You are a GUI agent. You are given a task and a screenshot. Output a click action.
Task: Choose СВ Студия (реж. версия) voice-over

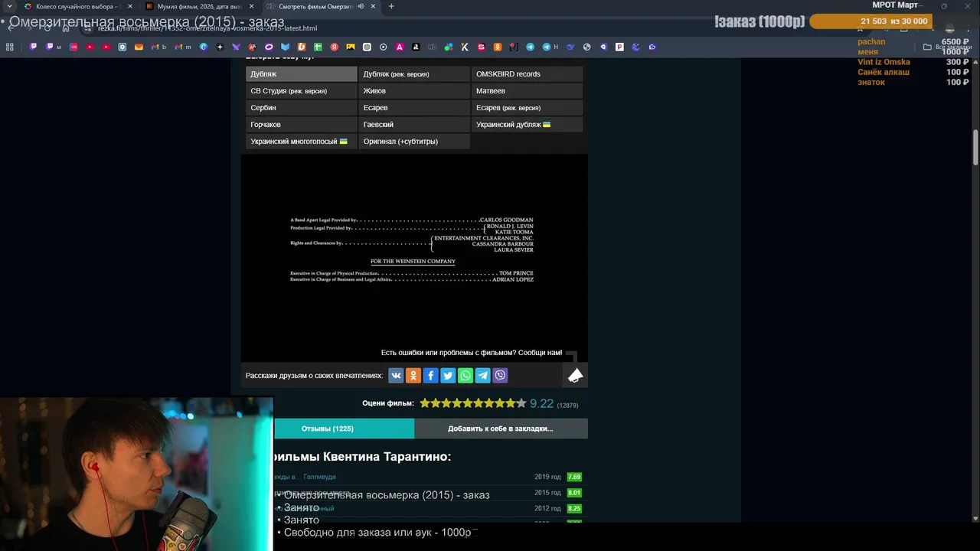tap(301, 91)
